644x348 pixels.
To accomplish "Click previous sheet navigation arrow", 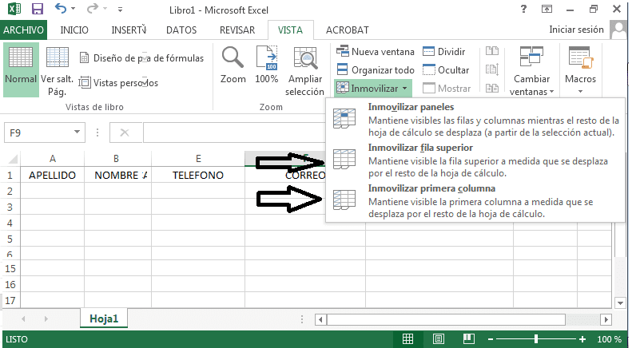I will click(23, 318).
